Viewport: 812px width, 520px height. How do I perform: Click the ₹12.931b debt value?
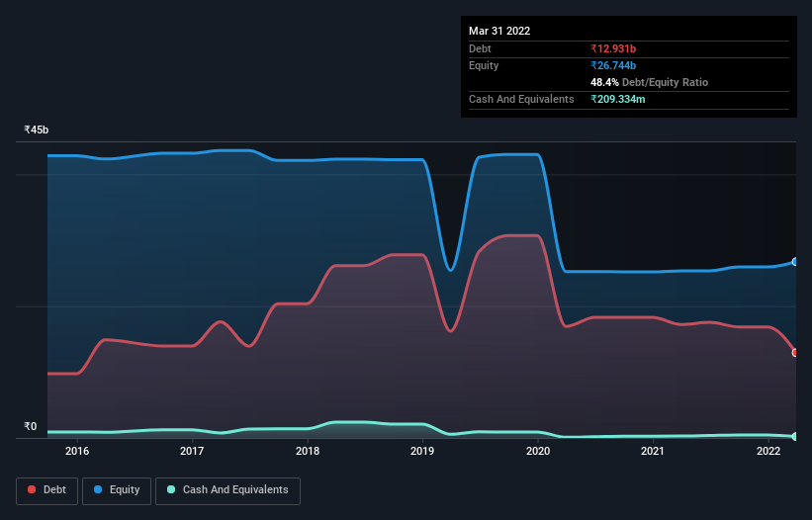click(613, 48)
